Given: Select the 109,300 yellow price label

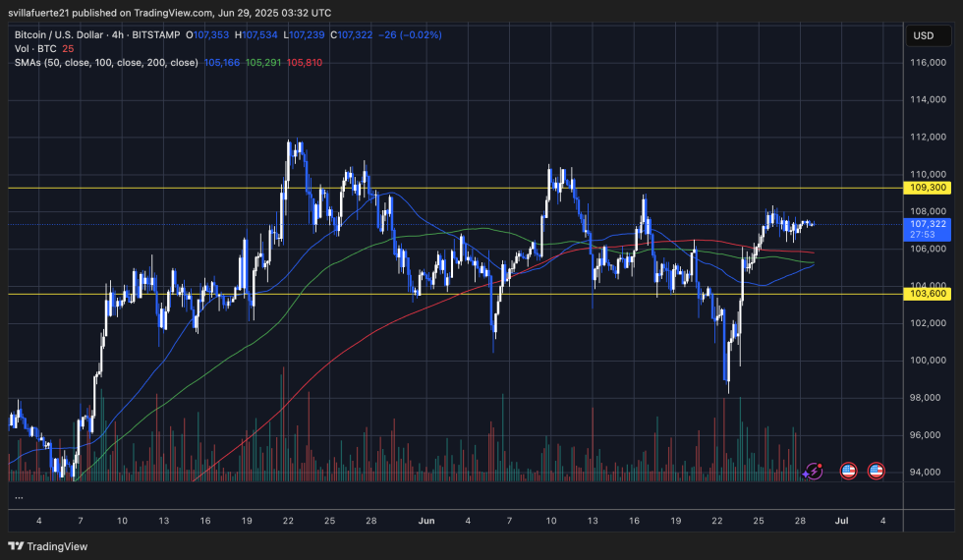Looking at the screenshot, I should (929, 187).
